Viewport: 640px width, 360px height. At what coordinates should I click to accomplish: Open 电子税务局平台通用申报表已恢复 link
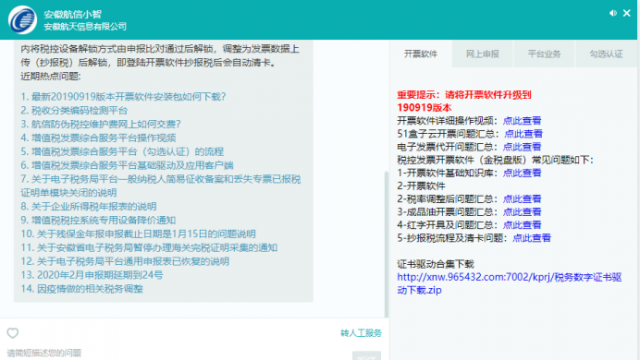pyautogui.click(x=125, y=261)
